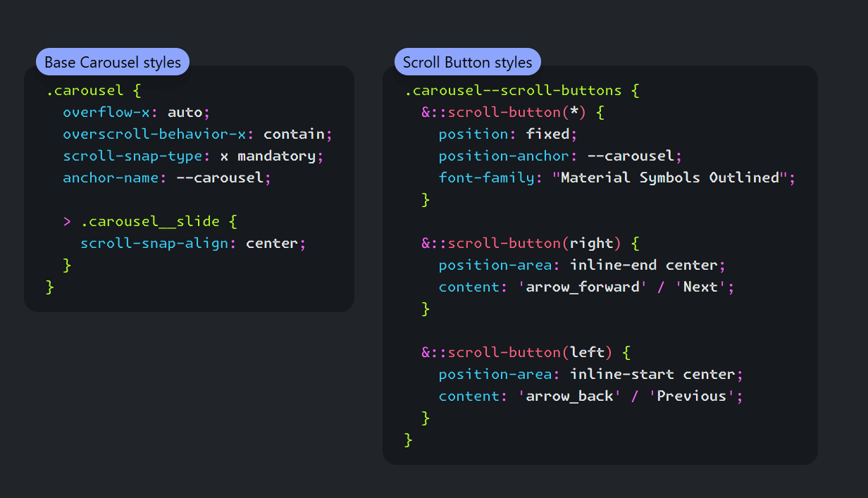Click the "&::scroll-button(*) {" line
Screen dimensions: 868x498
(x=513, y=112)
